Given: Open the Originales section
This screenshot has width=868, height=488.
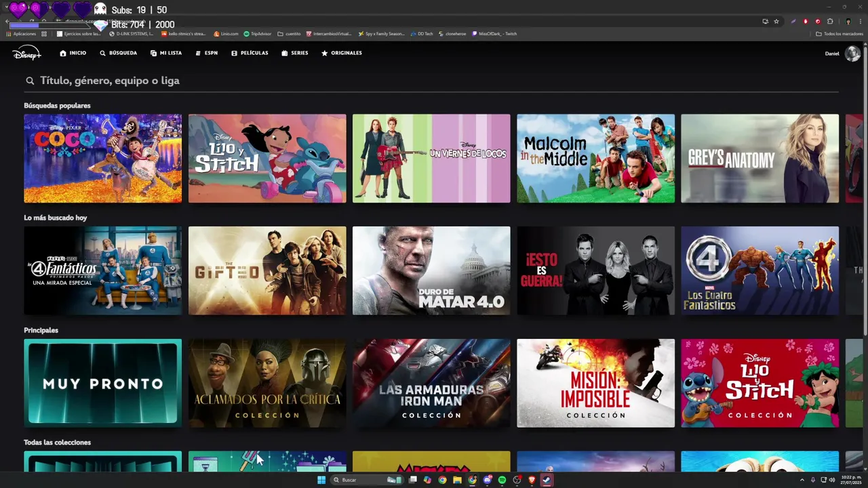Looking at the screenshot, I should point(342,53).
